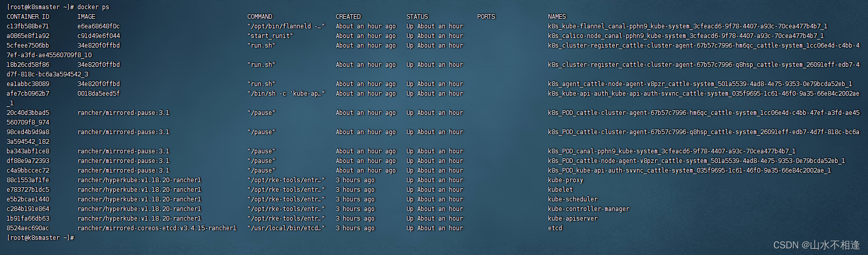Click the etcd container name

tap(555, 228)
